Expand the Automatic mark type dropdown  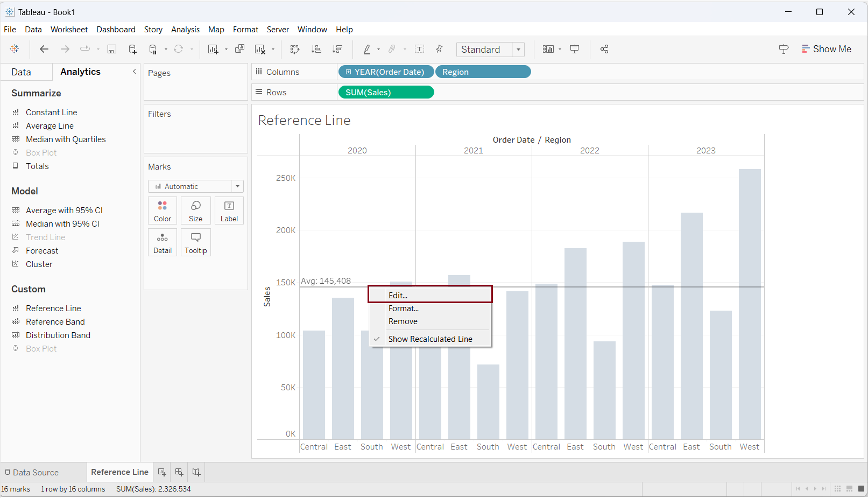pyautogui.click(x=196, y=186)
